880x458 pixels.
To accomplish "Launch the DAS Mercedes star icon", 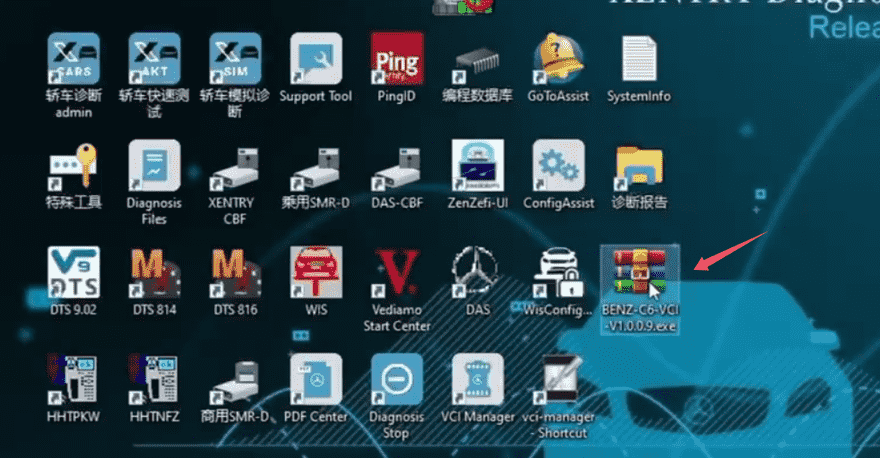I will tap(477, 272).
